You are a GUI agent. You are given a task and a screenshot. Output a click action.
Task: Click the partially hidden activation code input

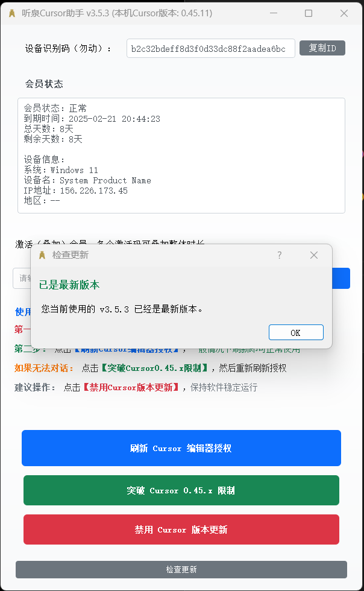pyautogui.click(x=22, y=278)
